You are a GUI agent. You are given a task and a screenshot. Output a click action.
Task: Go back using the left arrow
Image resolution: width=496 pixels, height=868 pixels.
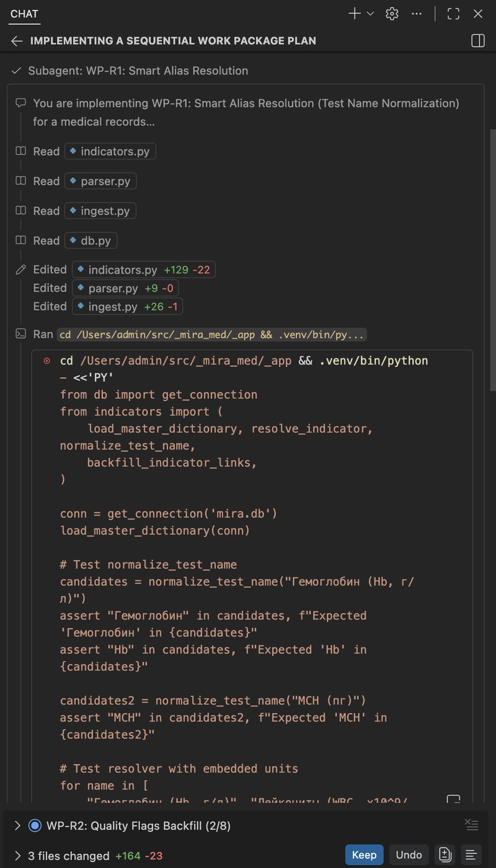coord(17,41)
